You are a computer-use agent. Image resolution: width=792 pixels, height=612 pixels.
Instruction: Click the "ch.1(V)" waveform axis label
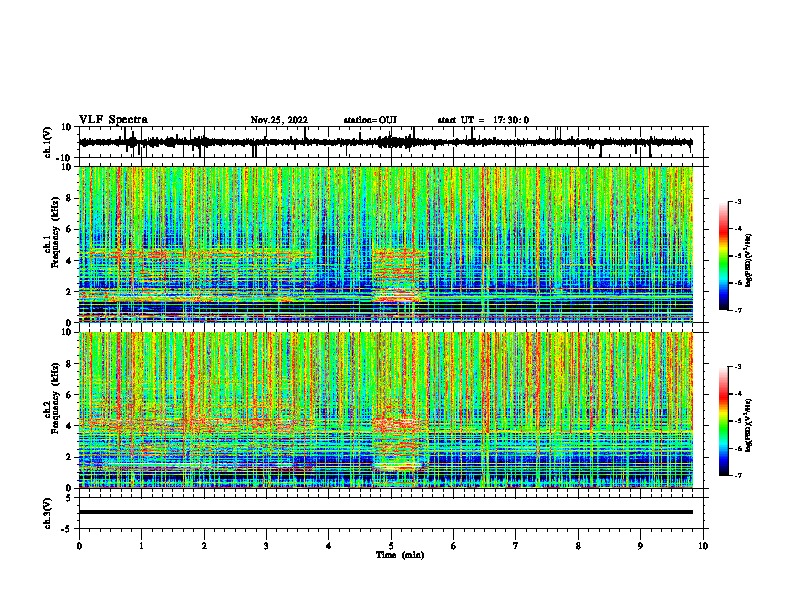click(48, 142)
